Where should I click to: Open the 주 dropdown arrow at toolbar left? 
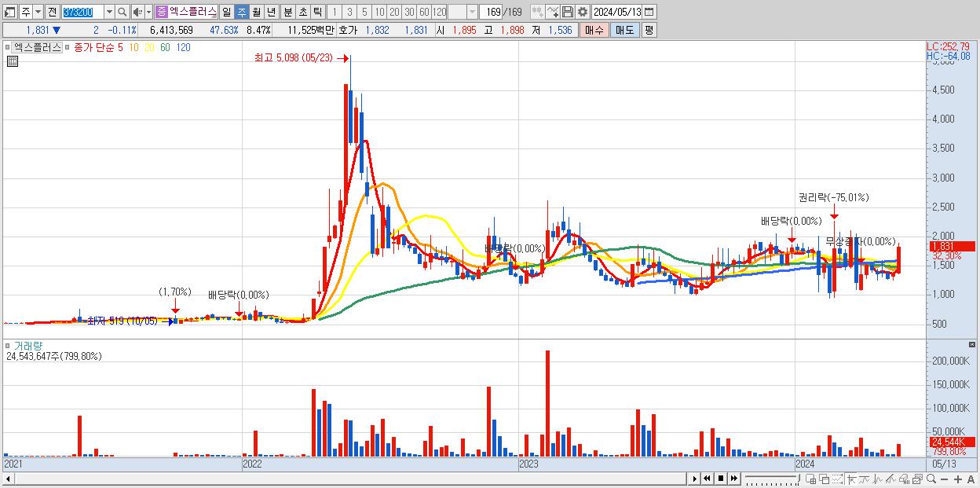pyautogui.click(x=38, y=12)
